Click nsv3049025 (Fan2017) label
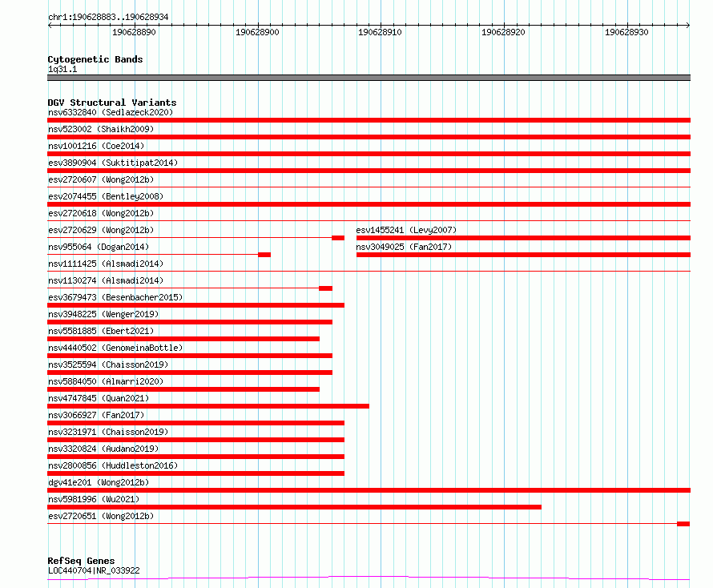 (404, 247)
